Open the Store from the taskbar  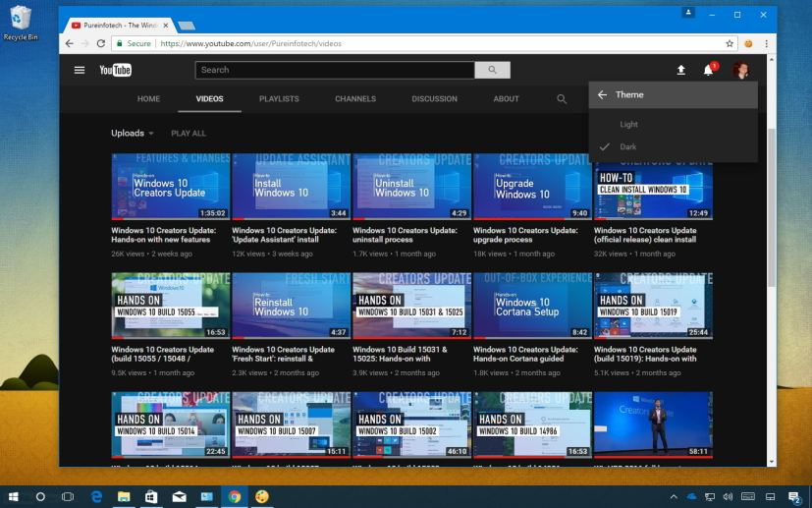(151, 496)
